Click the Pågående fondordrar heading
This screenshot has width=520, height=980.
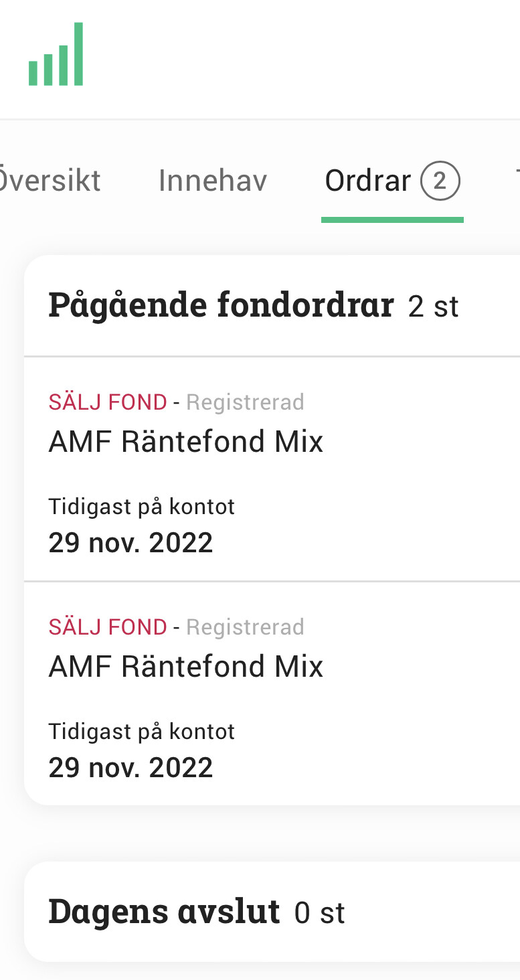(221, 305)
